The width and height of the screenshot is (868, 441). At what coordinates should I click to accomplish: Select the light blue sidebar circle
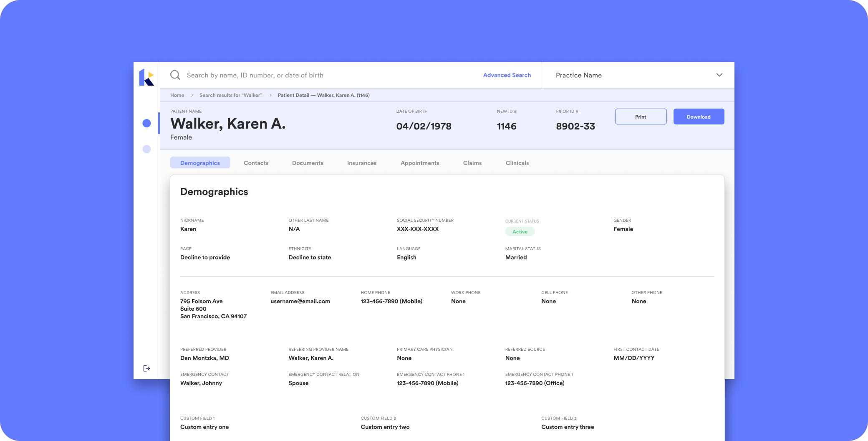tap(146, 149)
